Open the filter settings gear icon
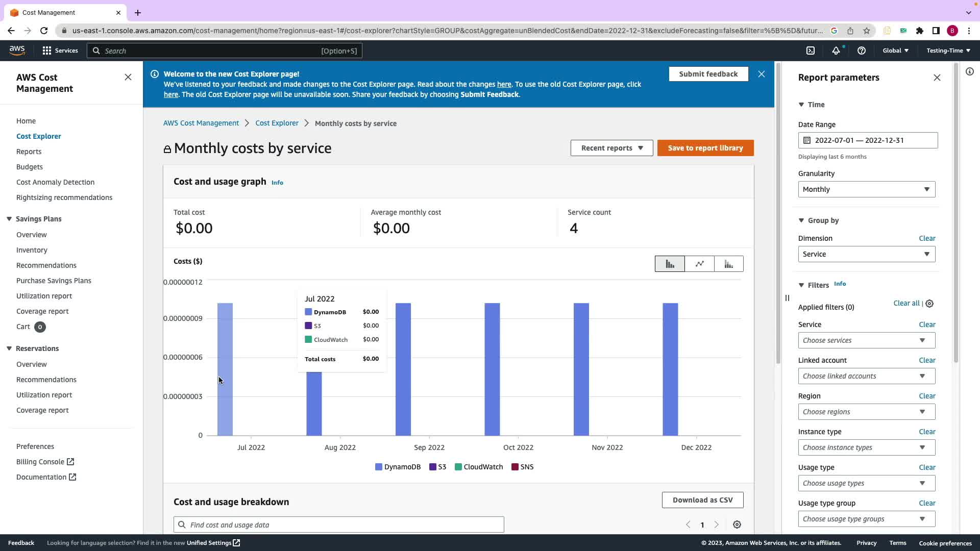The image size is (980, 551). click(x=929, y=304)
